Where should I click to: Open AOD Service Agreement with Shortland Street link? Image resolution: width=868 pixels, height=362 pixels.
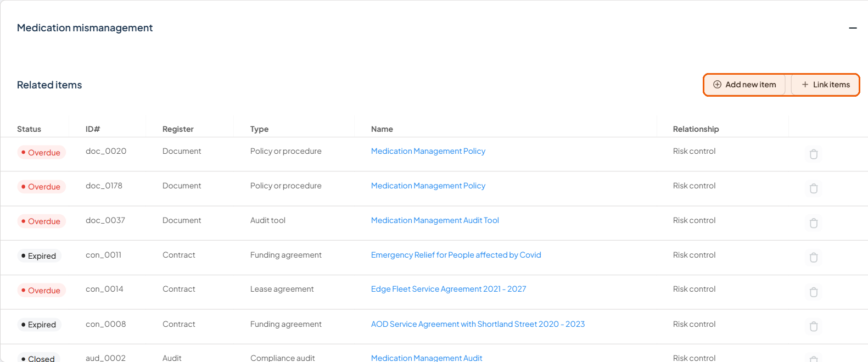[478, 324]
